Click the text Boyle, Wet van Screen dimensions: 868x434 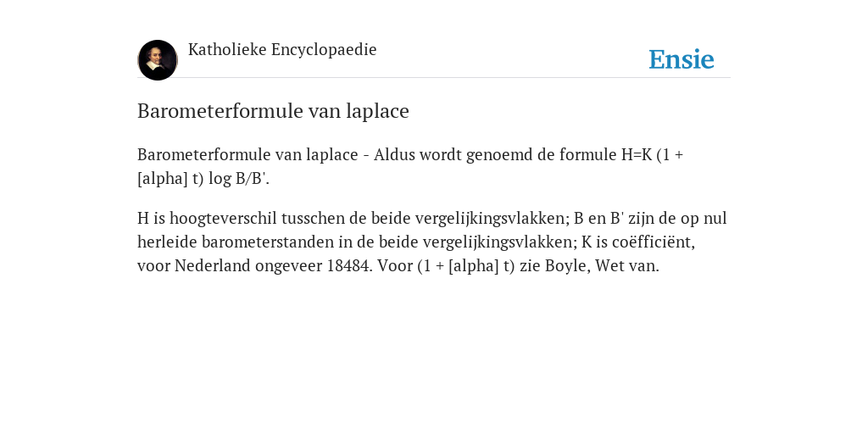[602, 266]
